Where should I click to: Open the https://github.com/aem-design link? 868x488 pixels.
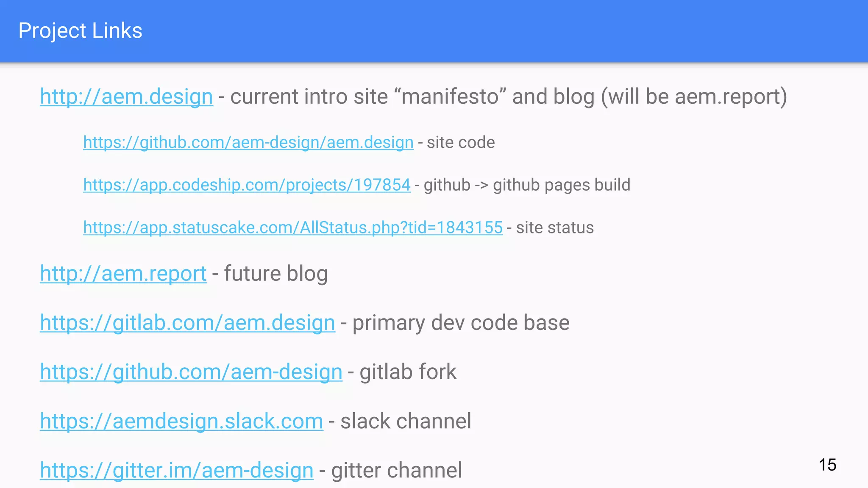(x=191, y=372)
